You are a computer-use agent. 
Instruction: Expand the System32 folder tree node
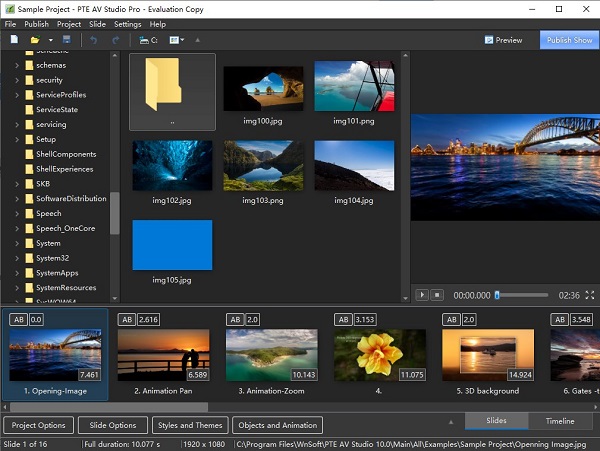[17, 258]
